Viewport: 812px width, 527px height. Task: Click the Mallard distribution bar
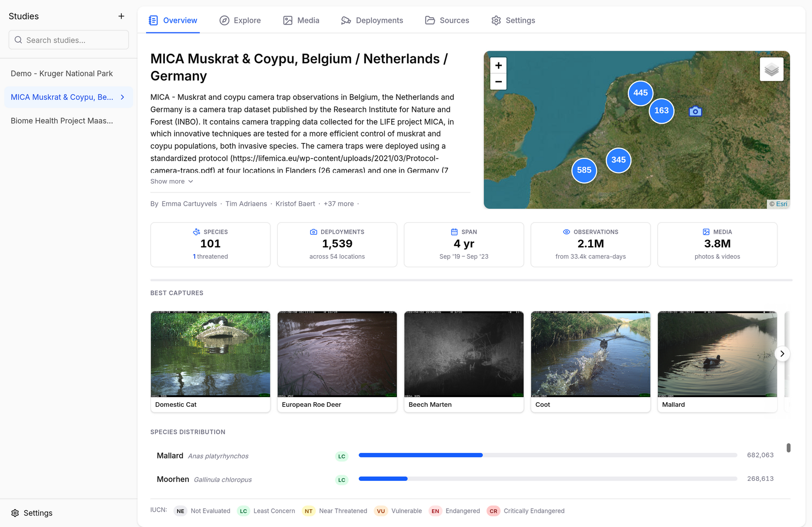coord(548,455)
